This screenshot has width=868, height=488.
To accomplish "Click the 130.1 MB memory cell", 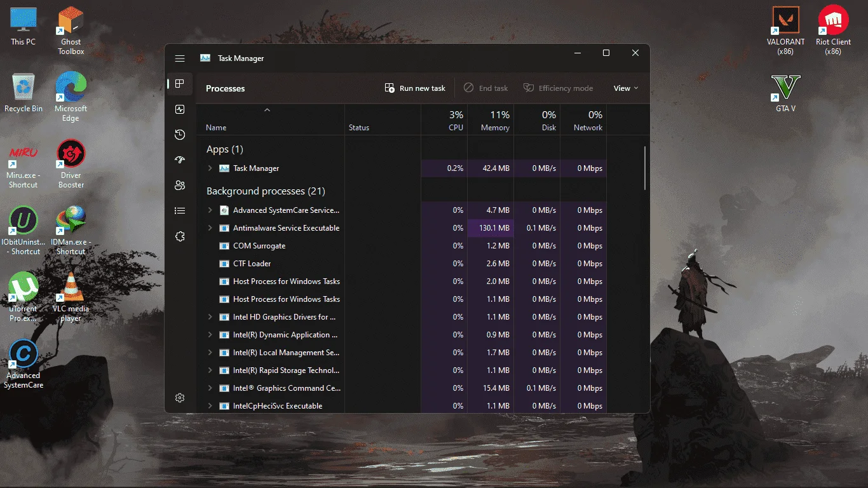I will coord(491,228).
